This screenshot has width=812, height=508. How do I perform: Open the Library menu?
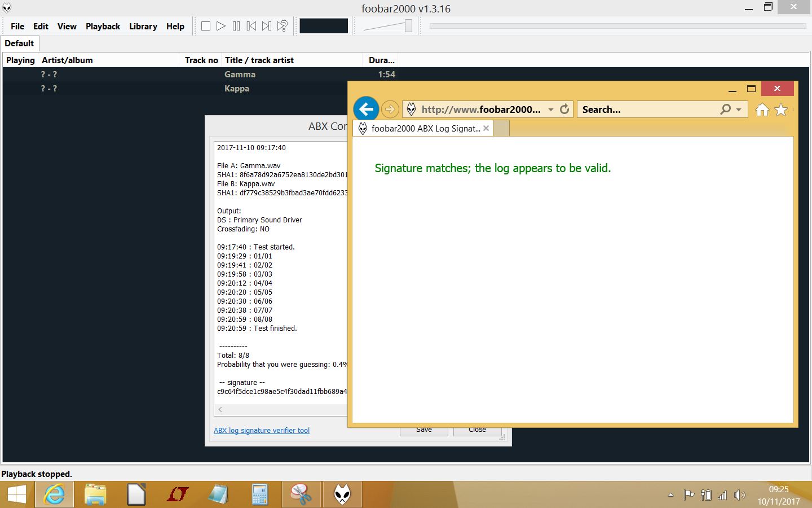pyautogui.click(x=143, y=27)
